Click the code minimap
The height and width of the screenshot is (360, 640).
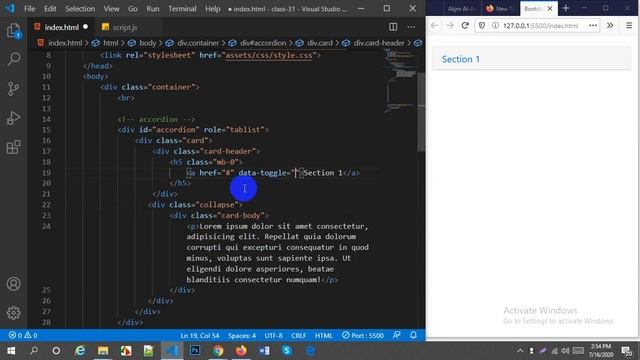400,81
